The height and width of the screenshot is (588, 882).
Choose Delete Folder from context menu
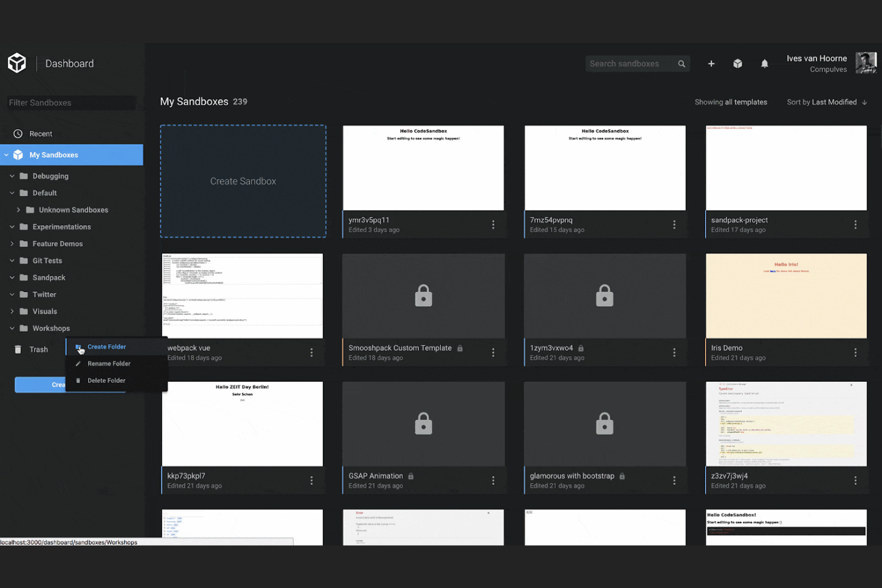116,380
